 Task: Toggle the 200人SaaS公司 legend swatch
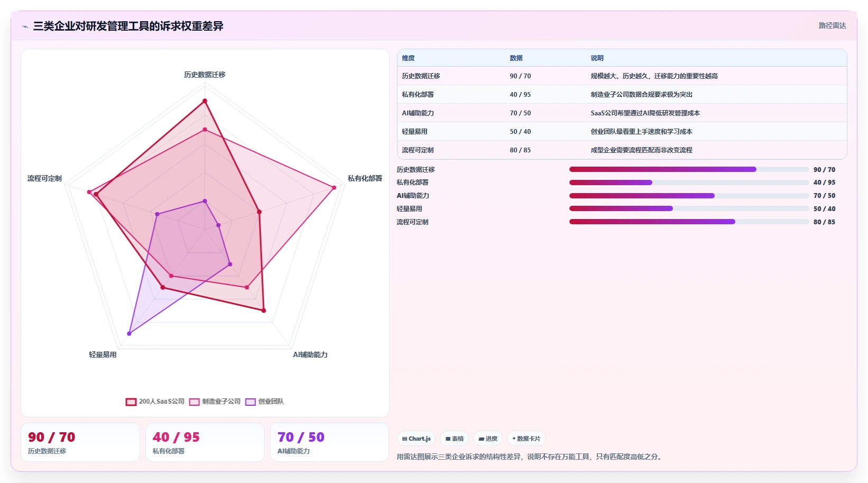[x=131, y=402]
